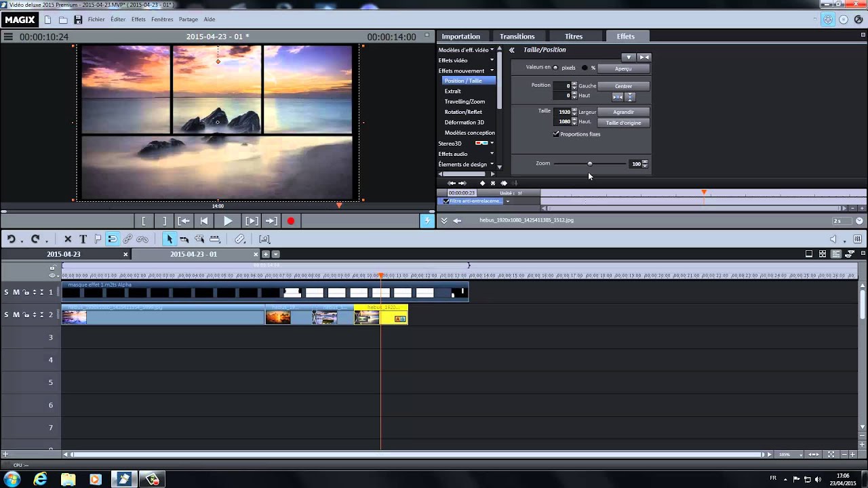Play the selected range
The width and height of the screenshot is (868, 488).
pos(252,221)
